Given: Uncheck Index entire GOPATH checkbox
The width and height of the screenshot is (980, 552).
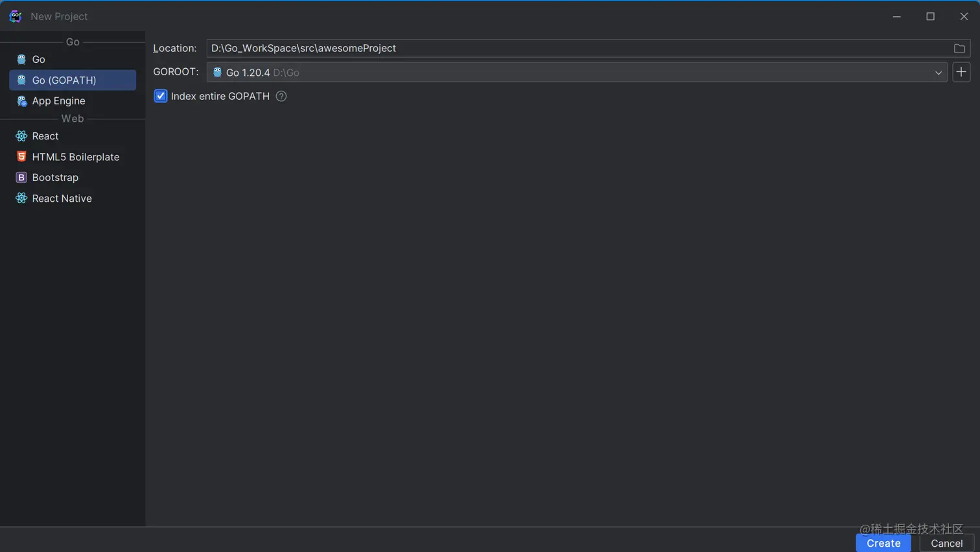Looking at the screenshot, I should click(x=161, y=96).
